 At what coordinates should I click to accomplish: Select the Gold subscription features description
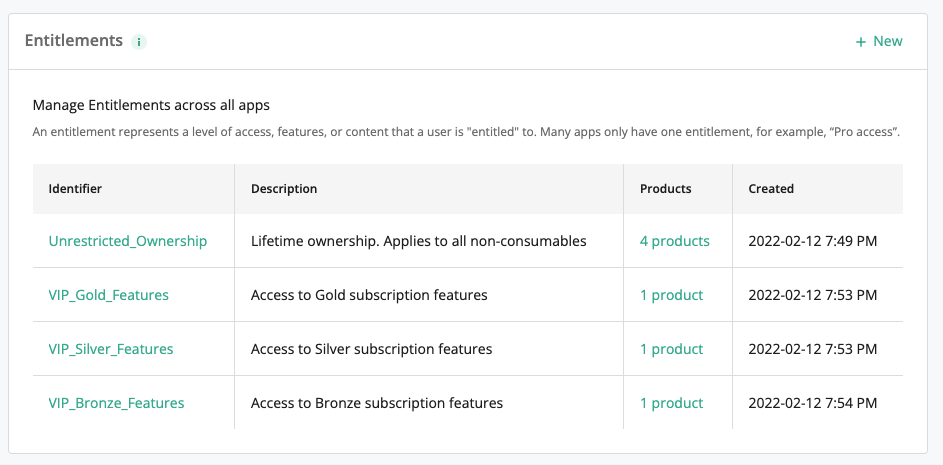(369, 295)
